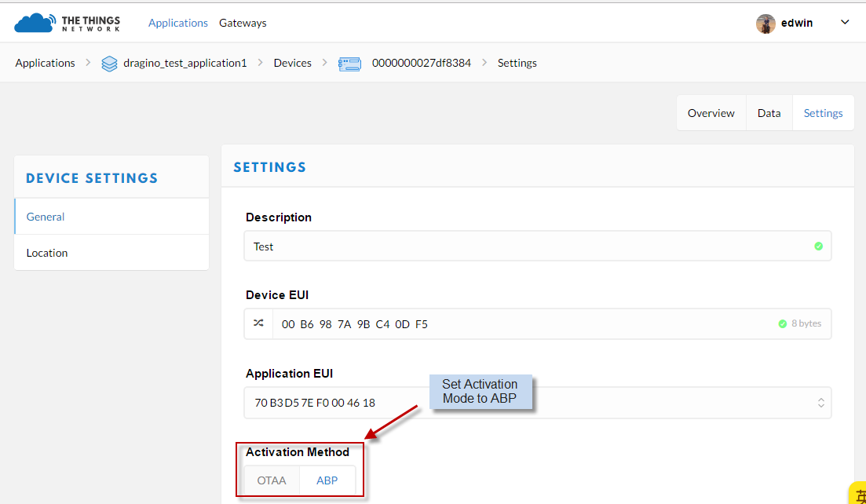Go to Devices breadcrumb

pyautogui.click(x=292, y=63)
